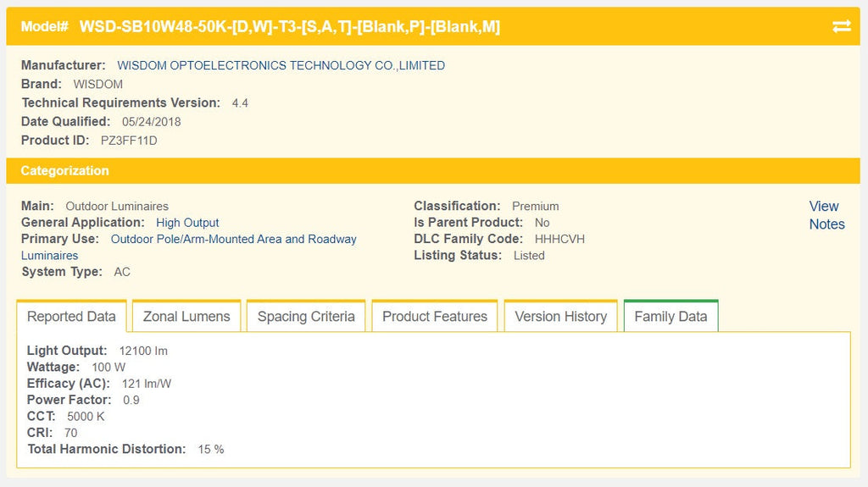
Task: Click the Date Qualified value 05/24/2018
Action: [x=151, y=122]
